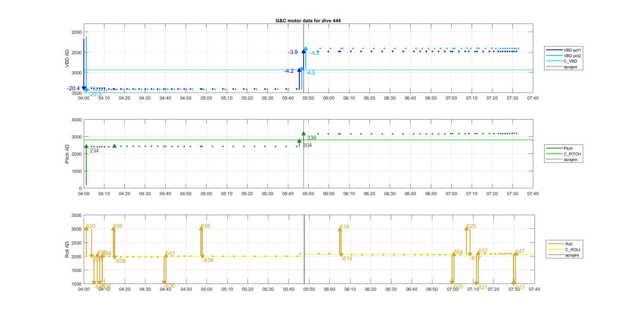Click the "-630" roll data label
644x319 pixels.
(x=169, y=286)
